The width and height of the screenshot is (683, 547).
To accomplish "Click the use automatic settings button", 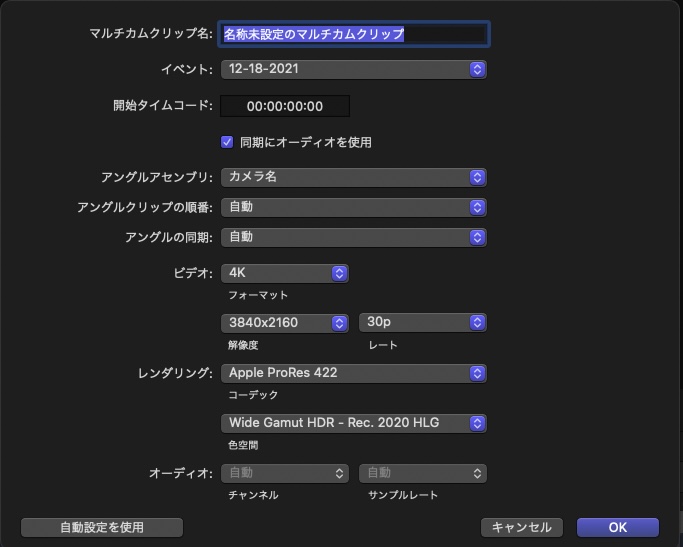I will pyautogui.click(x=102, y=527).
